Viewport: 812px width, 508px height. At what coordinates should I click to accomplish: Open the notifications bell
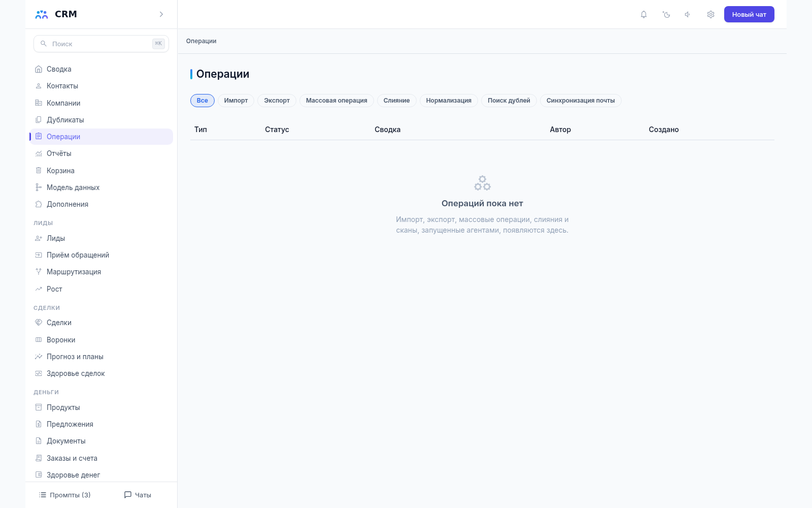pos(644,14)
